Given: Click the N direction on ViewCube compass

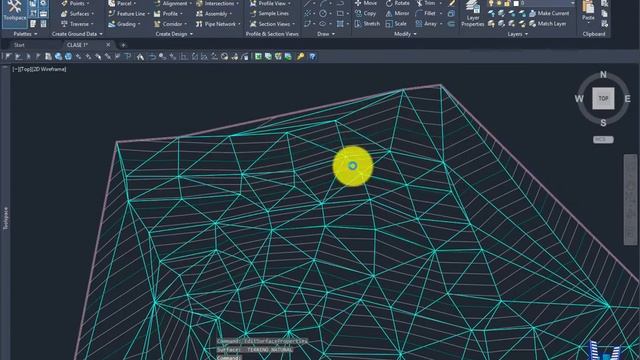Looking at the screenshot, I should coord(603,75).
